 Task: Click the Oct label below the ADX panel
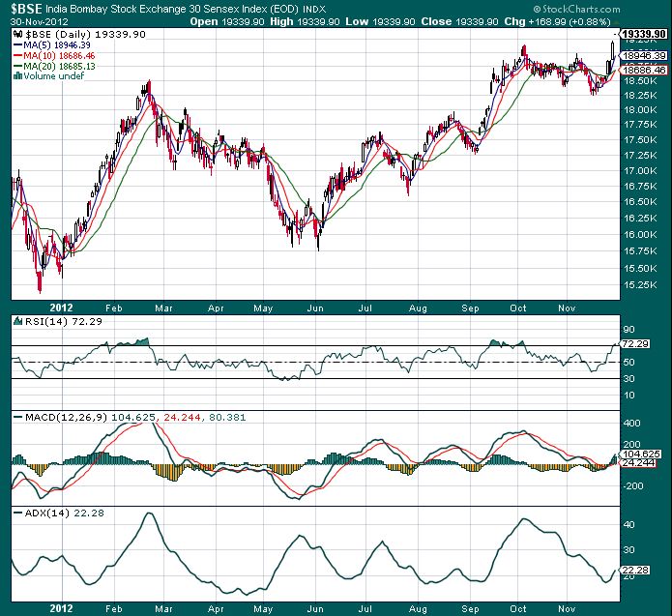click(x=518, y=608)
